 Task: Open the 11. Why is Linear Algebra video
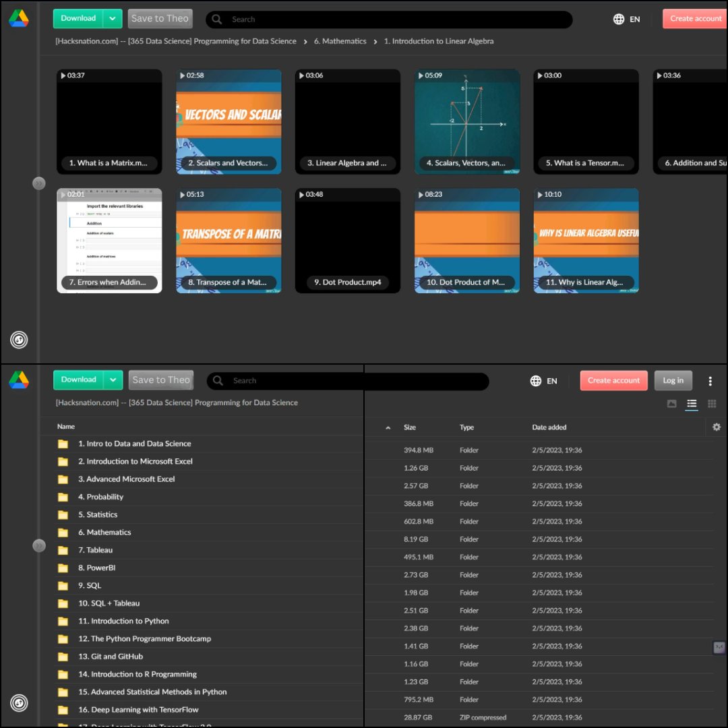point(586,241)
